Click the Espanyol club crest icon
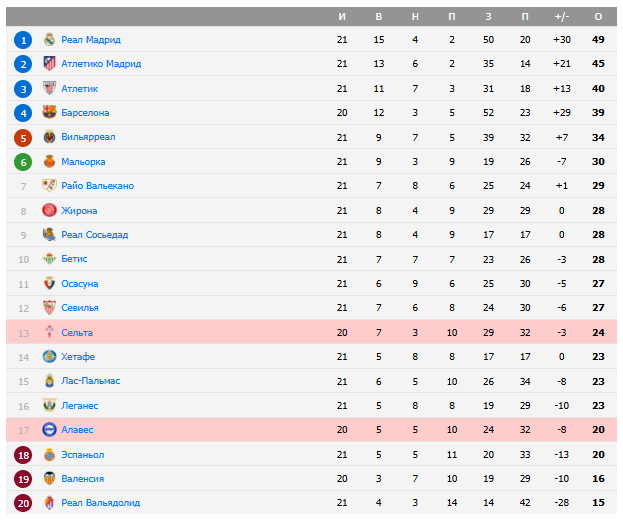 point(49,455)
